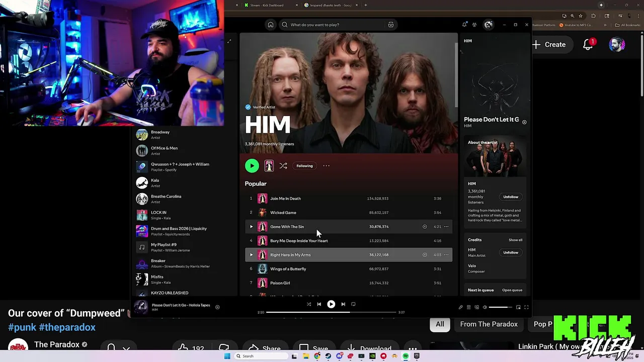This screenshot has width=644, height=362.
Task: Open more options dots beside Following
Action: click(x=326, y=166)
